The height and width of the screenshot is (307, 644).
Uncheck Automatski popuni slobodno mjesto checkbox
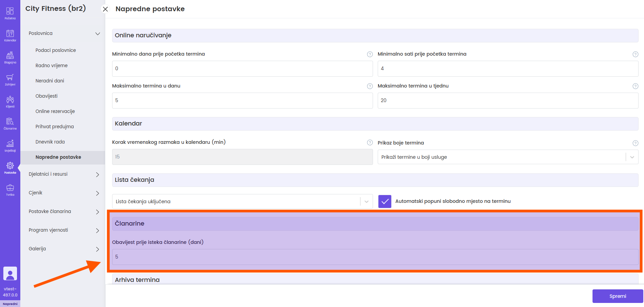point(385,202)
